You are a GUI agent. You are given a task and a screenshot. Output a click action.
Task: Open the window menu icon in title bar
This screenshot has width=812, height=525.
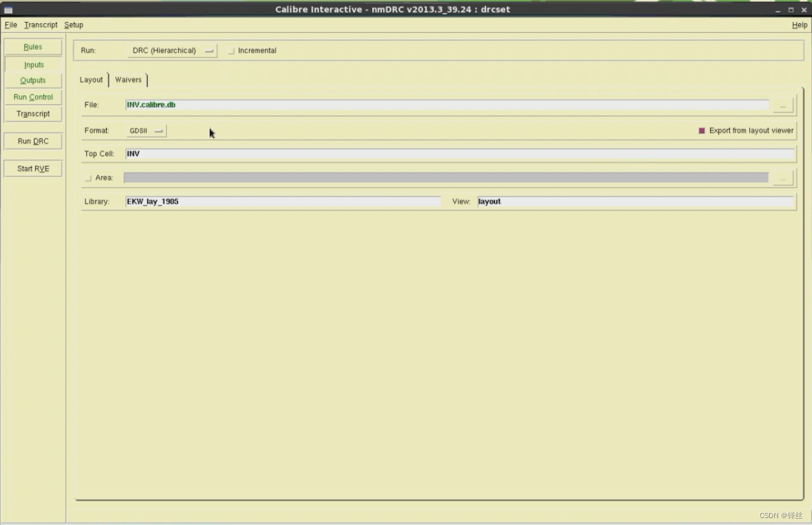tap(9, 9)
